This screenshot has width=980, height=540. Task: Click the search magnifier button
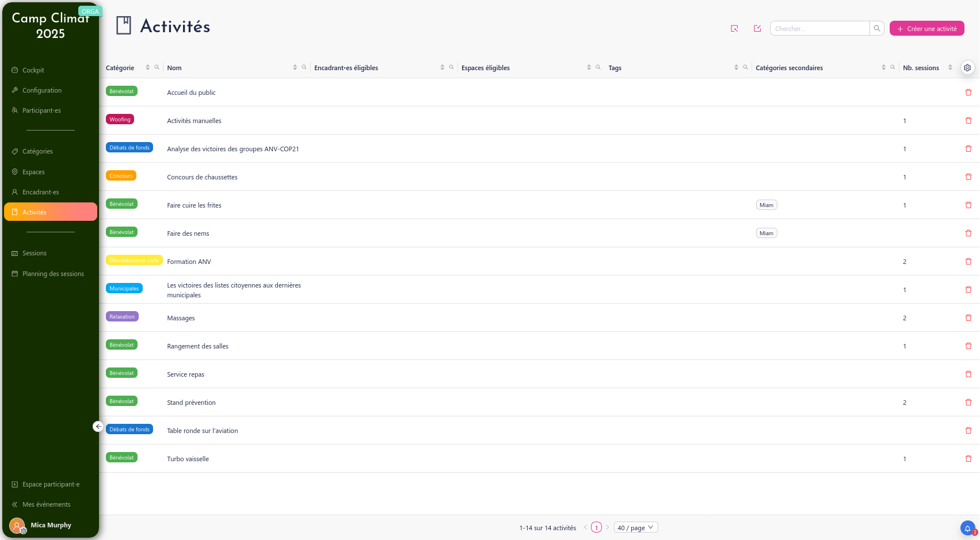(x=877, y=29)
